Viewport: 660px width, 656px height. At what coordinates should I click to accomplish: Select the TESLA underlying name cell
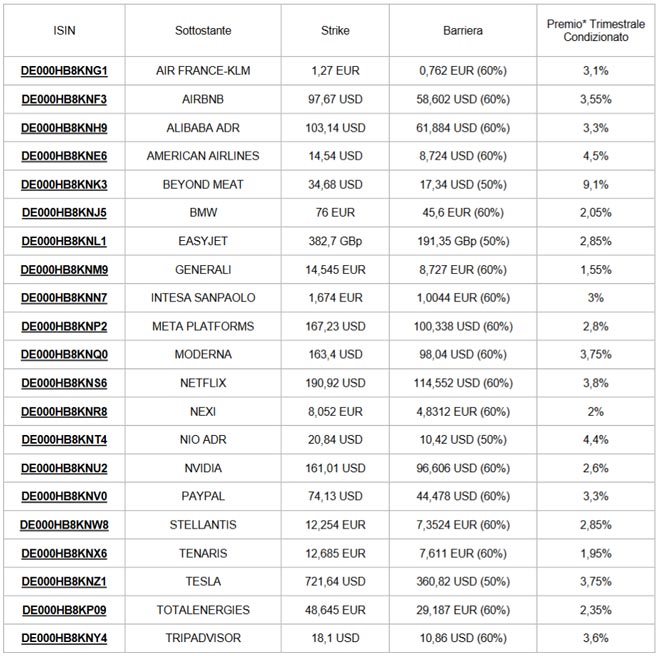[x=203, y=582]
